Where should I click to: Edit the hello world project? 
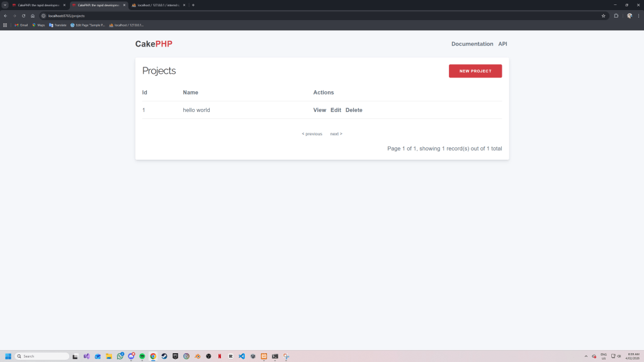336,110
